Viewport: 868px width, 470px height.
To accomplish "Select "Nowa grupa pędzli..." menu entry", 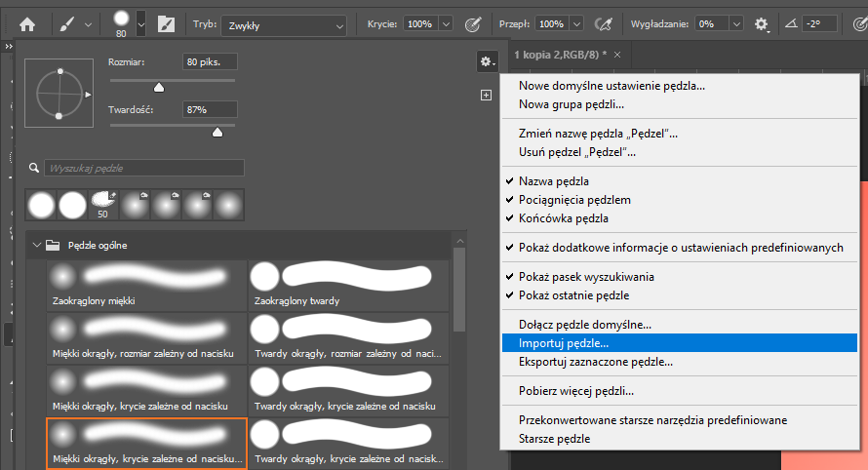I will coord(572,104).
